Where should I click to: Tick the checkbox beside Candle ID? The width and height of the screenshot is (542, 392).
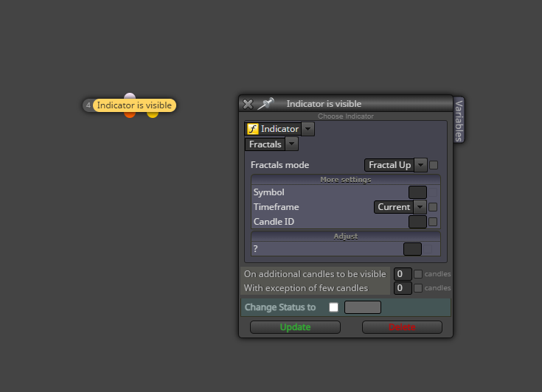[433, 222]
